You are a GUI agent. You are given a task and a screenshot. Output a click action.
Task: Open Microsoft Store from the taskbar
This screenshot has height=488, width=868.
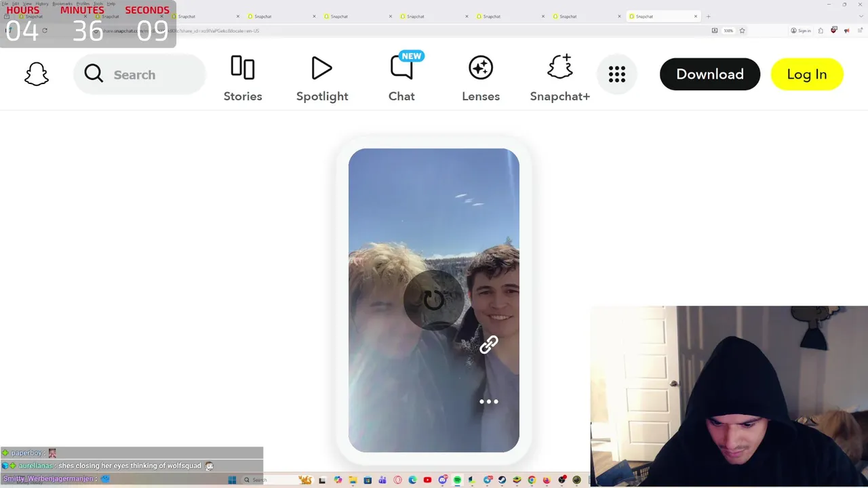coord(368,480)
